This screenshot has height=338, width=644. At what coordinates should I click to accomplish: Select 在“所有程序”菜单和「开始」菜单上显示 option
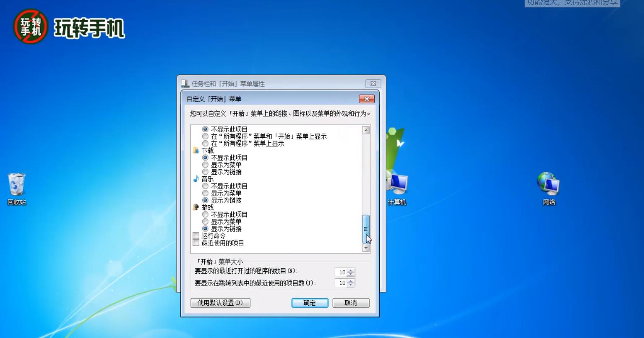coord(205,136)
